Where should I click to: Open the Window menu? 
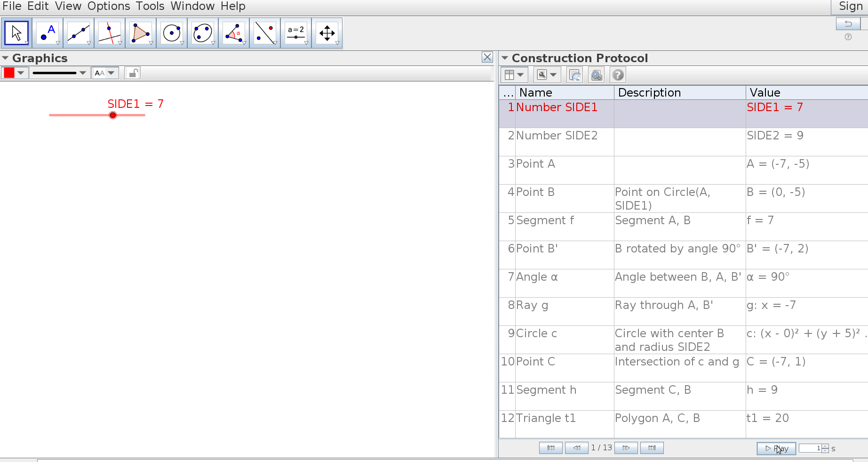[192, 6]
